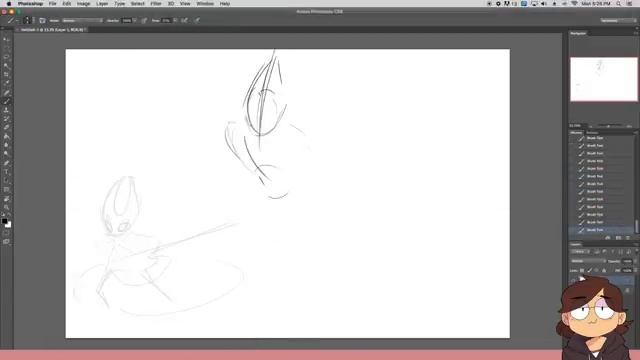
Task: Select the History Brush tool
Action: pos(6,119)
